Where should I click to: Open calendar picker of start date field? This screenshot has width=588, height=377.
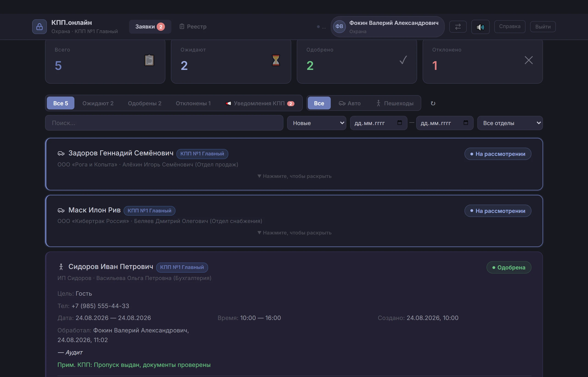tap(400, 123)
